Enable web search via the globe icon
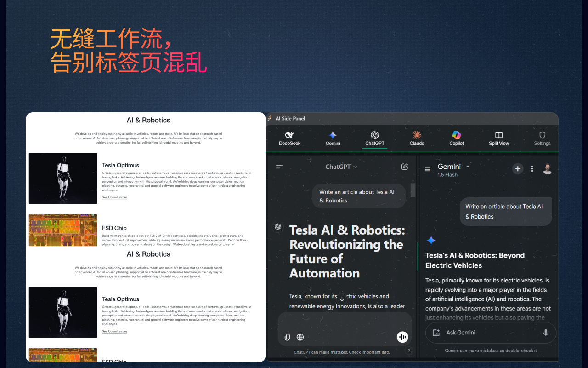This screenshot has width=588, height=368. point(300,337)
